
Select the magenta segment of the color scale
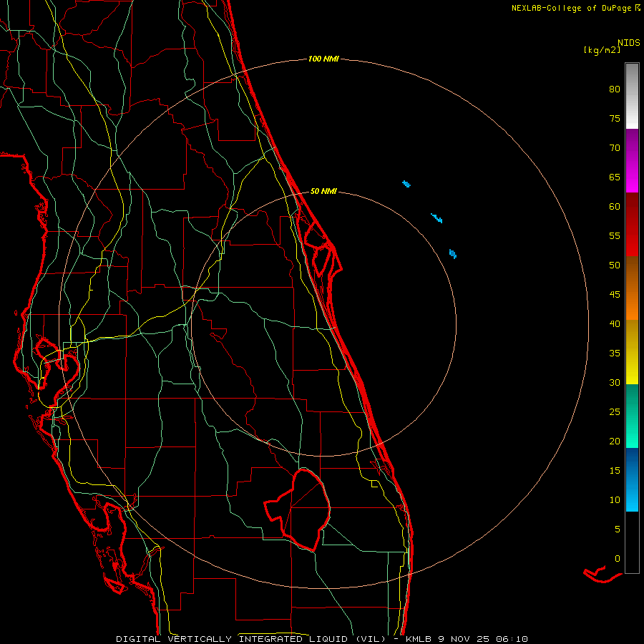632,160
